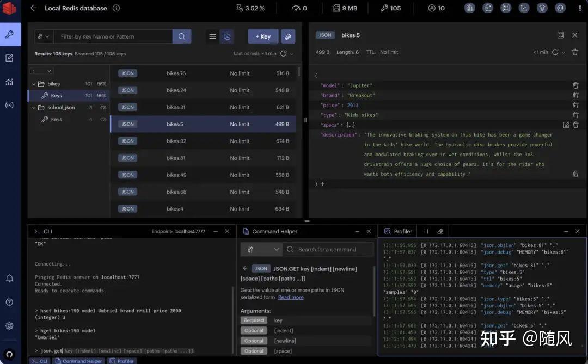Screen dimensions: 588x364
Task: Open the tree delimiter dropdown above bikes folder
Action: coord(41,71)
